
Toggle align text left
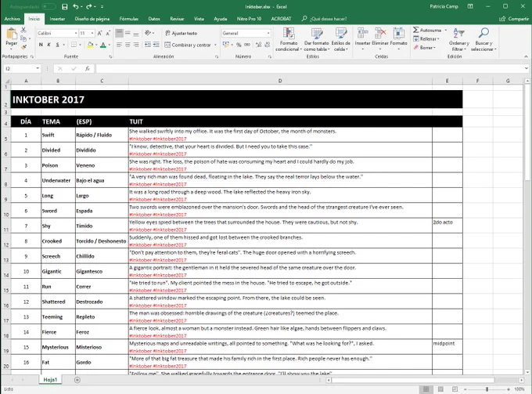click(119, 45)
